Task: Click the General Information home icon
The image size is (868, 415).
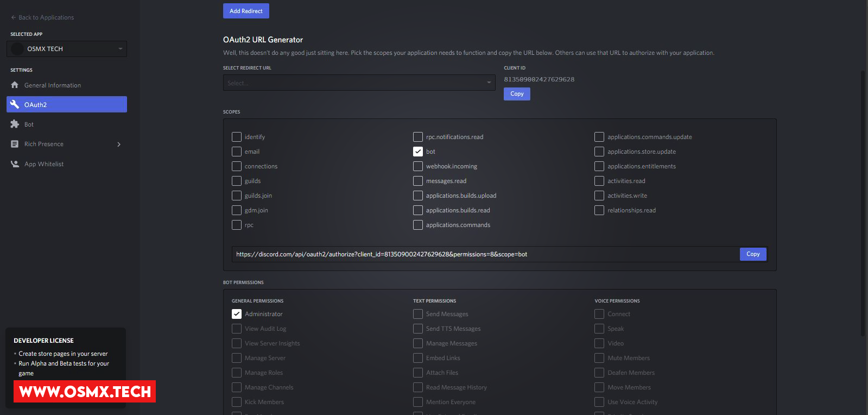Action: (x=15, y=85)
